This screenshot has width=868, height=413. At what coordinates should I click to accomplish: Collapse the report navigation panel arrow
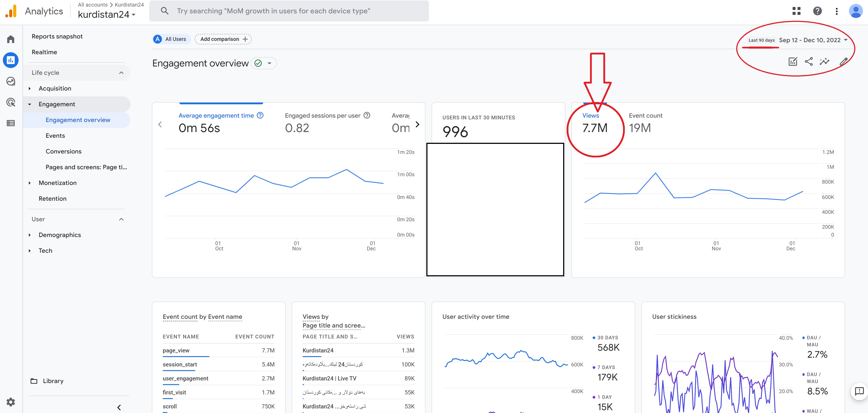click(x=119, y=407)
